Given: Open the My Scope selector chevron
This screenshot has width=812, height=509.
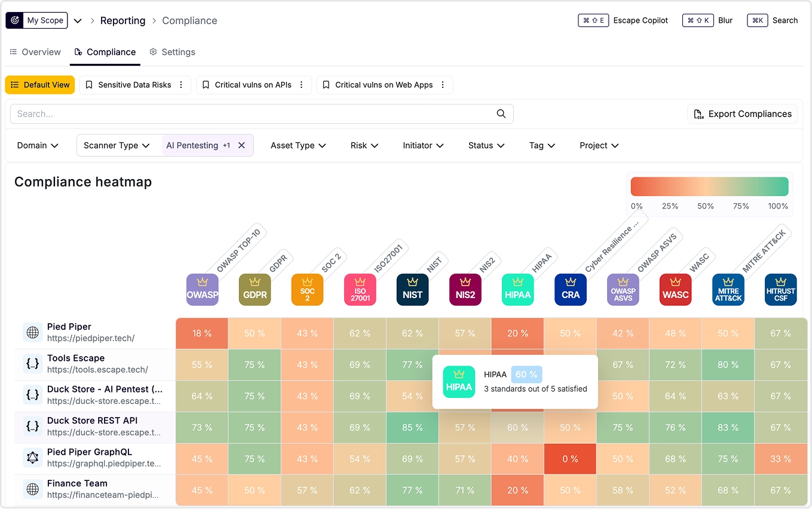Looking at the screenshot, I should (x=78, y=21).
